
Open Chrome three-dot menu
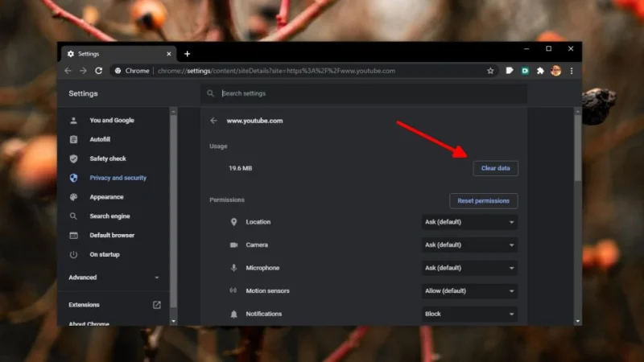[572, 71]
